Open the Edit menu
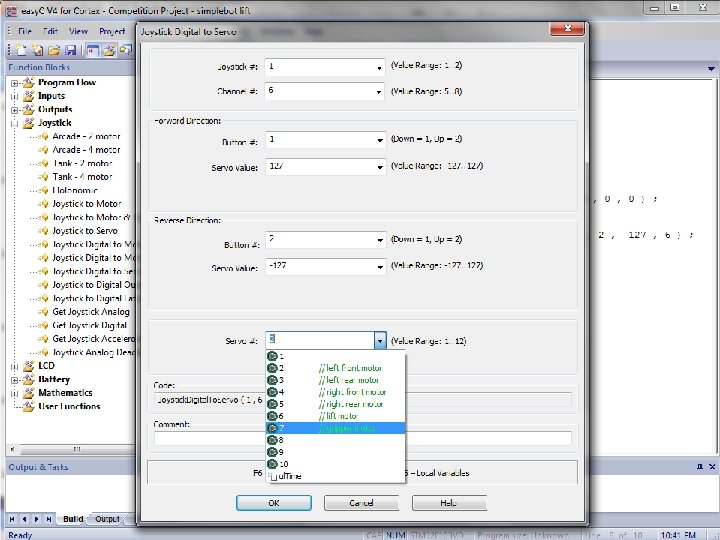This screenshot has width=720, height=540. pyautogui.click(x=51, y=31)
